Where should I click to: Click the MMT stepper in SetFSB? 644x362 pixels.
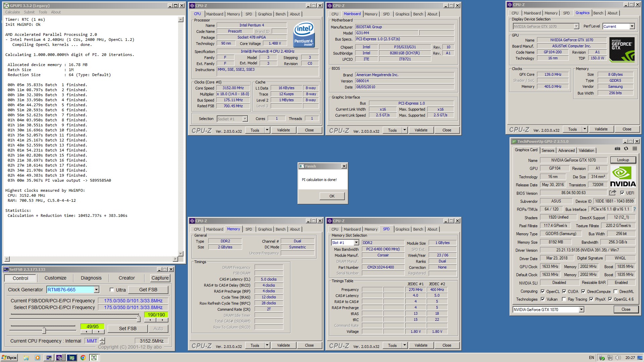[102, 341]
